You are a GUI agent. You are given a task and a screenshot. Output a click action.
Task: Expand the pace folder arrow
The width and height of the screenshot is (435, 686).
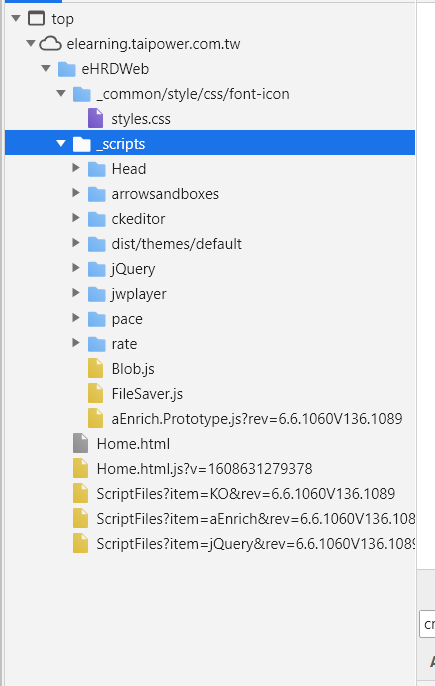coord(76,317)
